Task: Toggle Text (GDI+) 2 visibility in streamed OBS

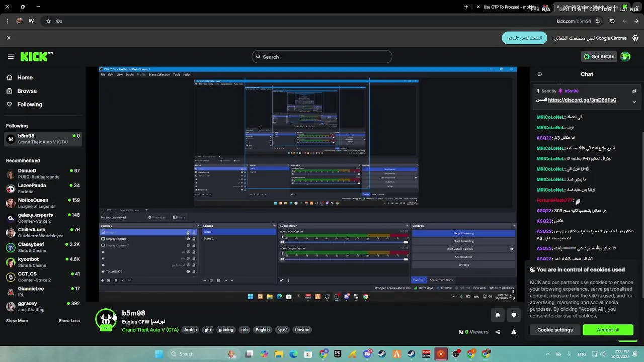Action: [188, 271]
